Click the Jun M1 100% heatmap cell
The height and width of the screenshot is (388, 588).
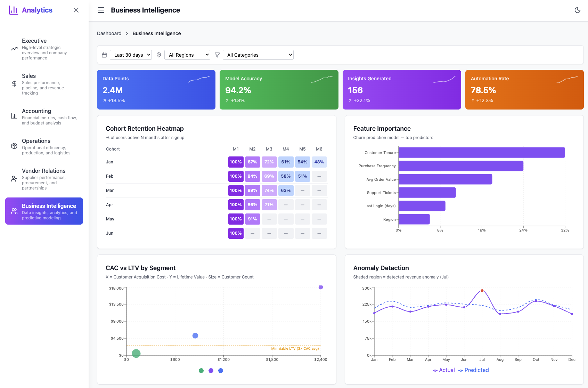coord(236,233)
